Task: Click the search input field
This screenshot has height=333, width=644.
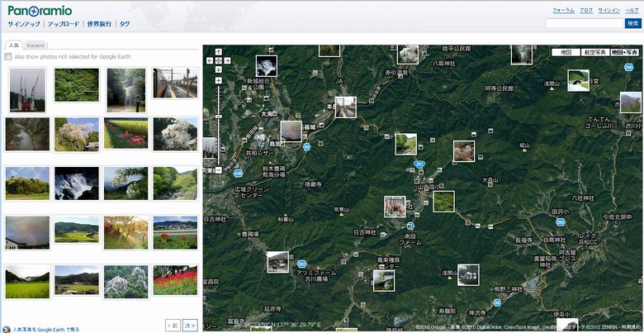Action: coord(584,24)
